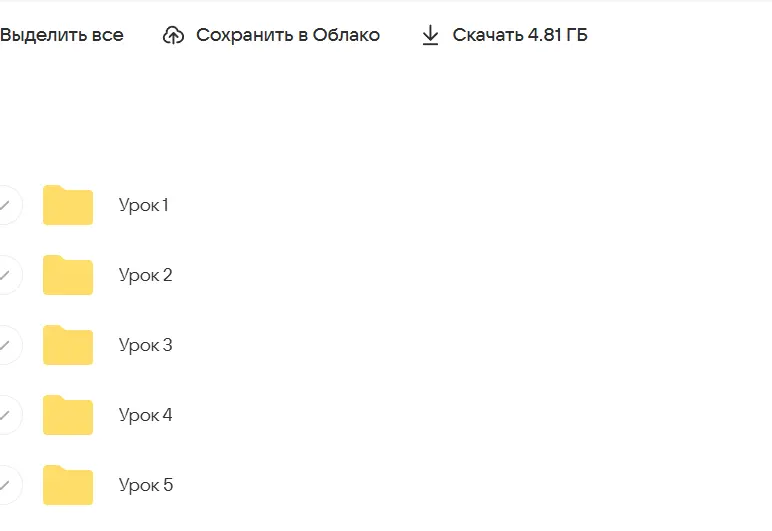Click on the Урок 4 title
This screenshot has height=531, width=772.
[x=145, y=415]
